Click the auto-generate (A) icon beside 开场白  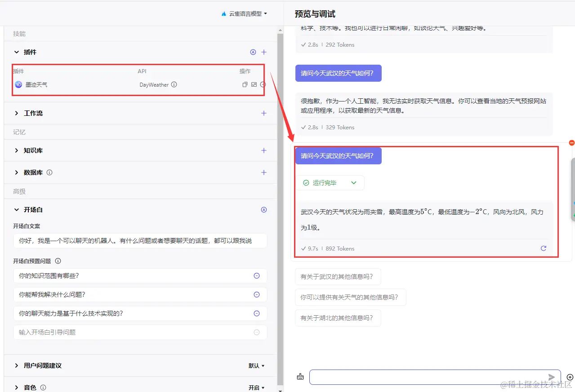pos(264,210)
